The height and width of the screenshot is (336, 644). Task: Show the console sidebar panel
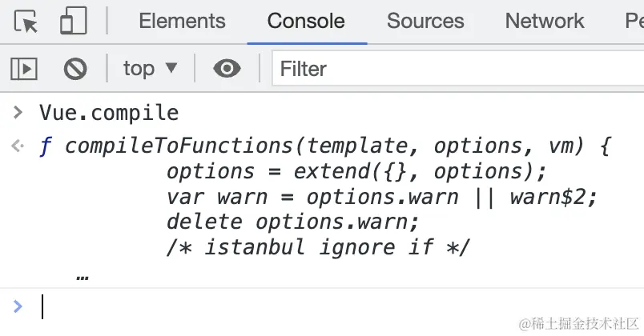pos(24,69)
